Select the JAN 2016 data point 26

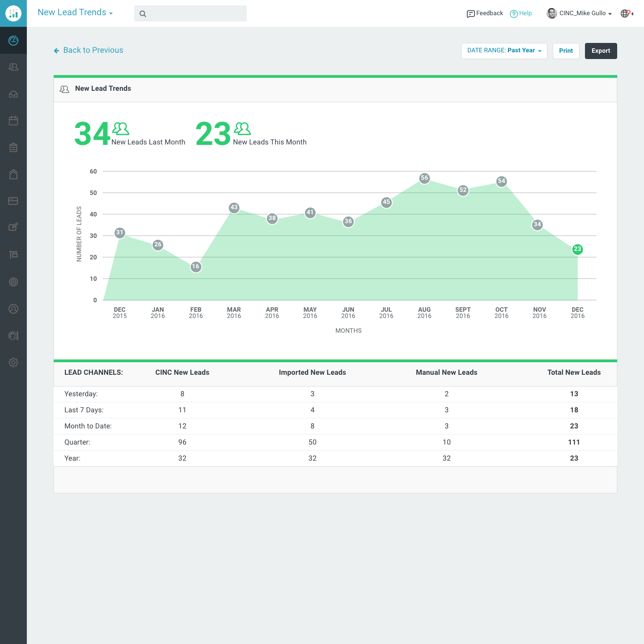pos(158,245)
